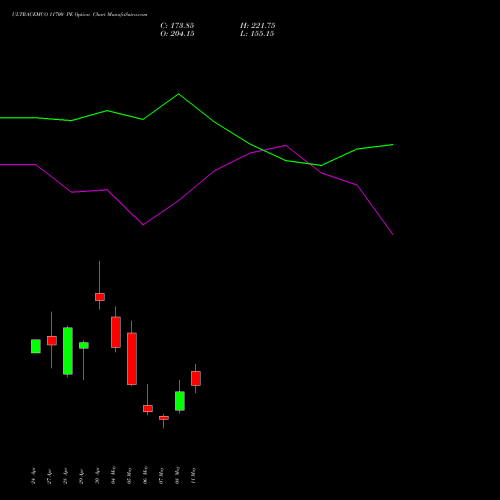Select the 05 May date label
The height and width of the screenshot is (500, 500).
129,475
